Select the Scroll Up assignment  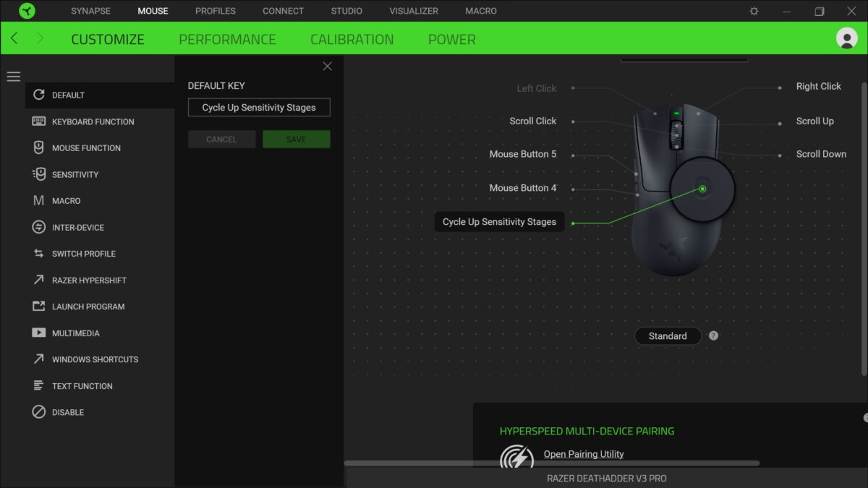click(x=814, y=121)
